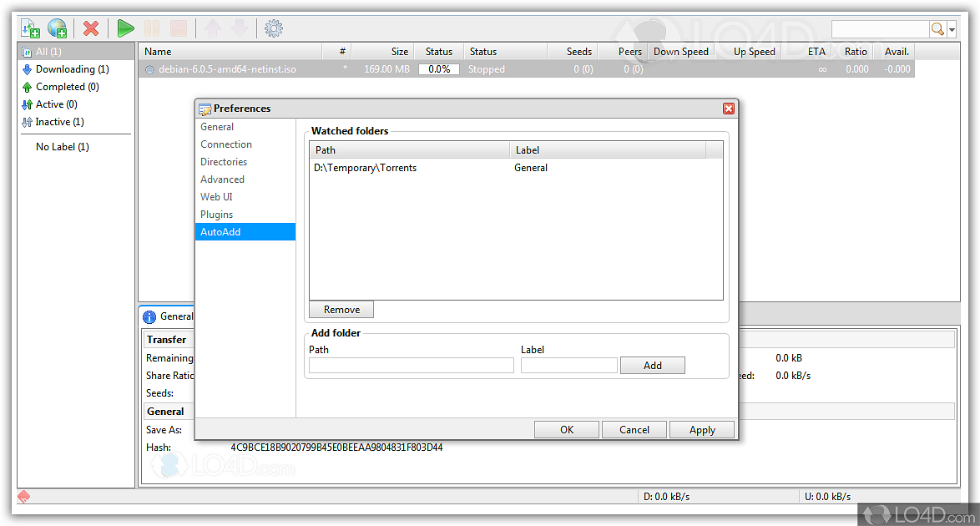
Task: Start the torrent with the green play icon
Action: pyautogui.click(x=125, y=29)
